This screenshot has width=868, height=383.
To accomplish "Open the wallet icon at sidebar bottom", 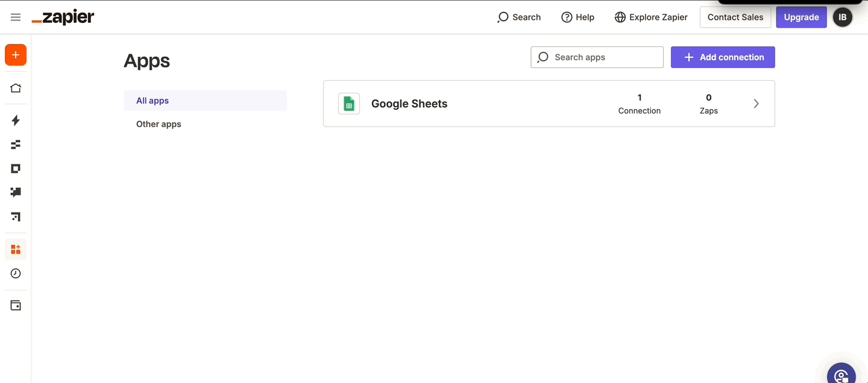I will pyautogui.click(x=16, y=305).
